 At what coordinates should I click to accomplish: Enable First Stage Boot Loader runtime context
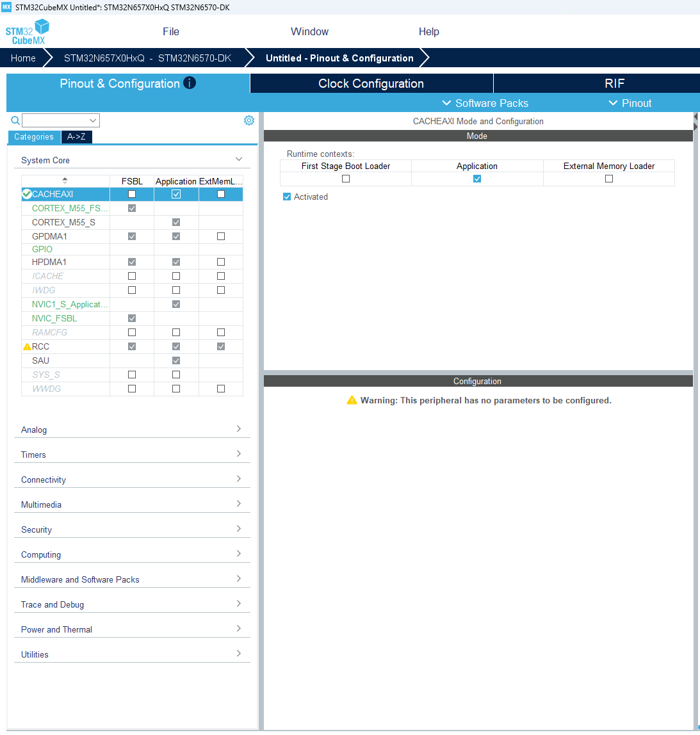346,179
